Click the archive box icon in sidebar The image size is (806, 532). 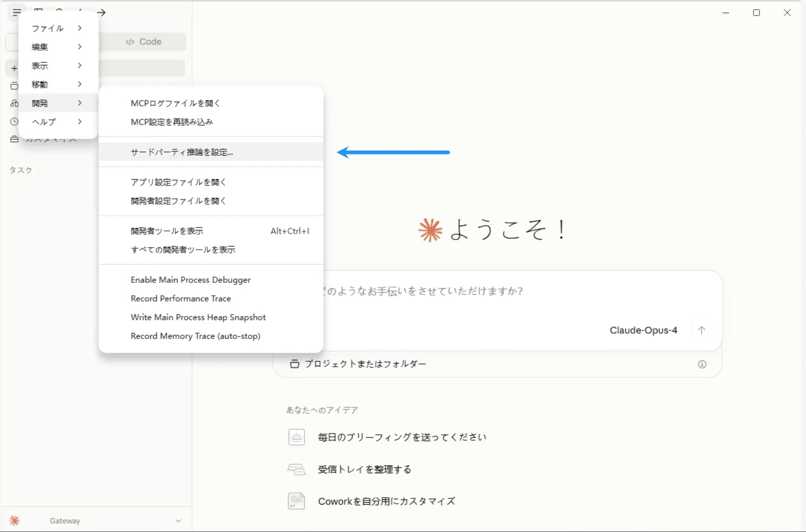(x=14, y=86)
